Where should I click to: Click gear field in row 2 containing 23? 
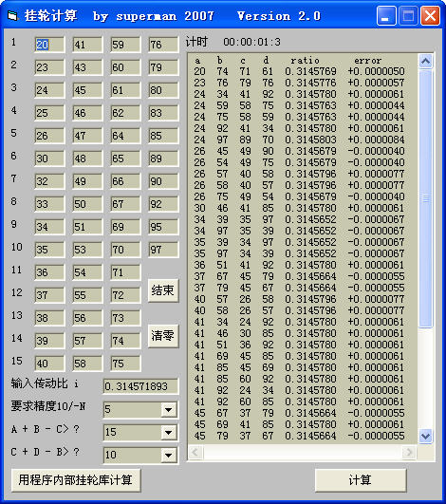pos(49,67)
